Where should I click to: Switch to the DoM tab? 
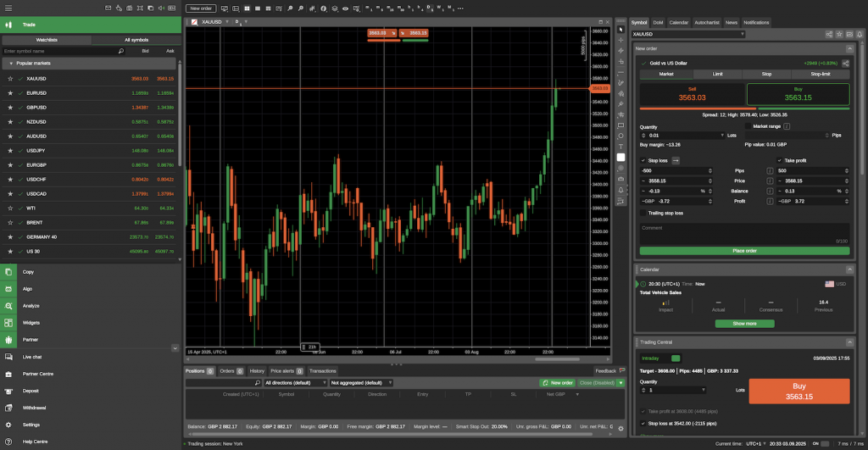(x=658, y=23)
